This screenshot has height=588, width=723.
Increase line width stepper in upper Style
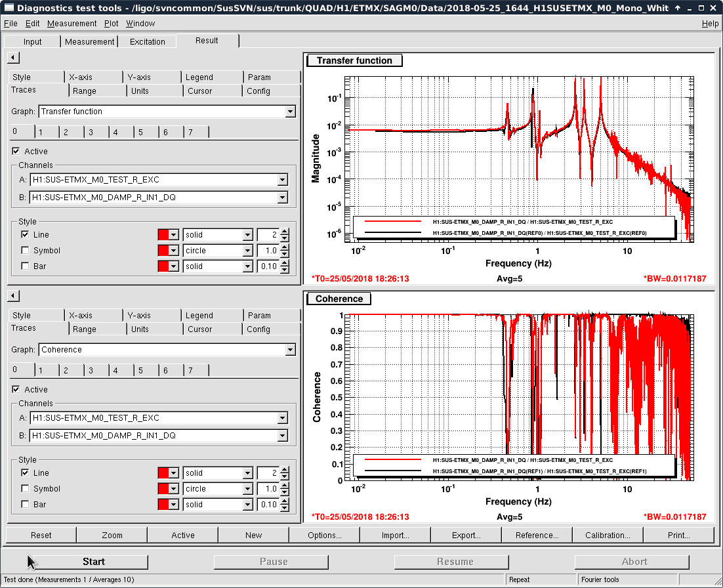tap(284, 232)
